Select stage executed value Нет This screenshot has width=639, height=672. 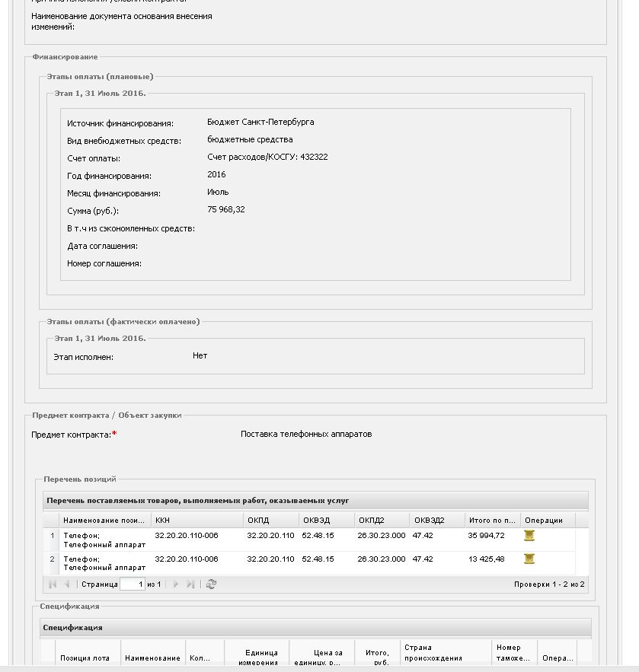200,355
